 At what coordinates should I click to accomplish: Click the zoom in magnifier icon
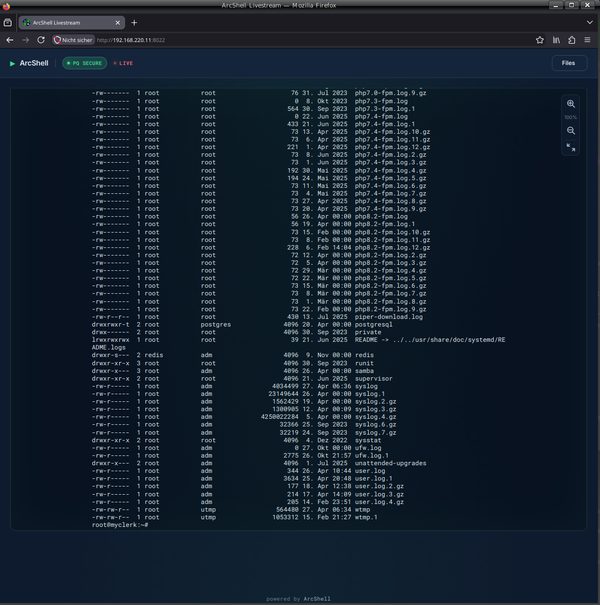571,104
